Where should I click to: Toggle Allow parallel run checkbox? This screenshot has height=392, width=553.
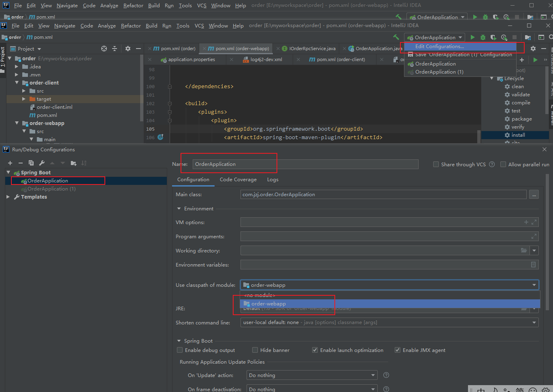coord(503,164)
